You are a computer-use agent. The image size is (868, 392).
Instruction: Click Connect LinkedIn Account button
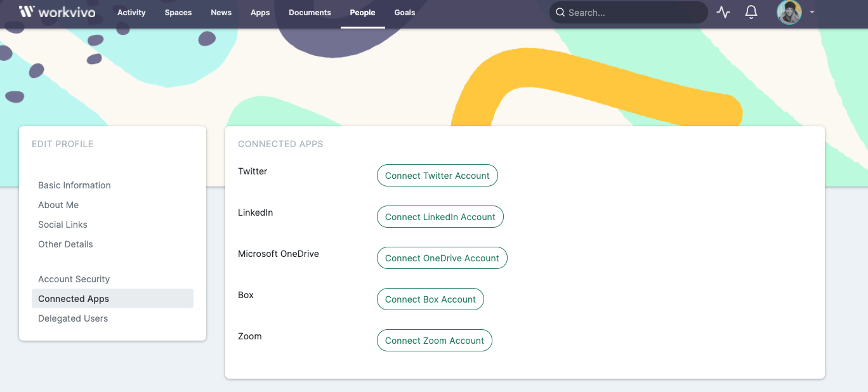point(440,217)
